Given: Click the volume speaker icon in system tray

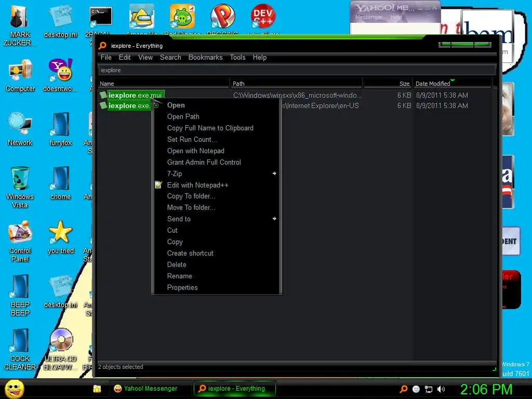Looking at the screenshot, I should pos(441,389).
